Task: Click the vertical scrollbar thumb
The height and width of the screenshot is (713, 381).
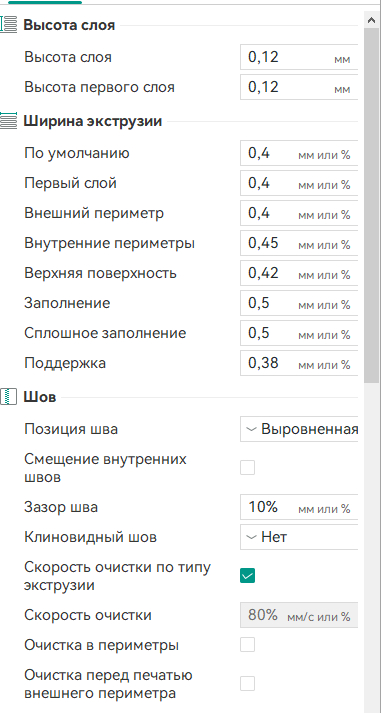Action: pyautogui.click(x=372, y=205)
